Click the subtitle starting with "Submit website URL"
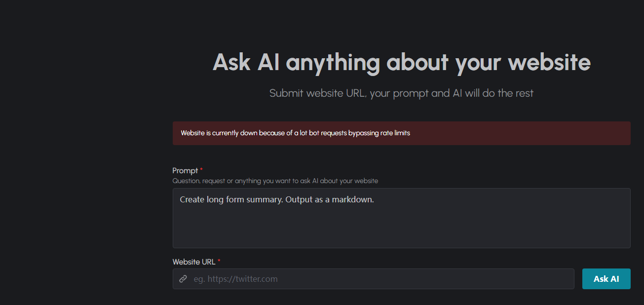 coord(401,93)
